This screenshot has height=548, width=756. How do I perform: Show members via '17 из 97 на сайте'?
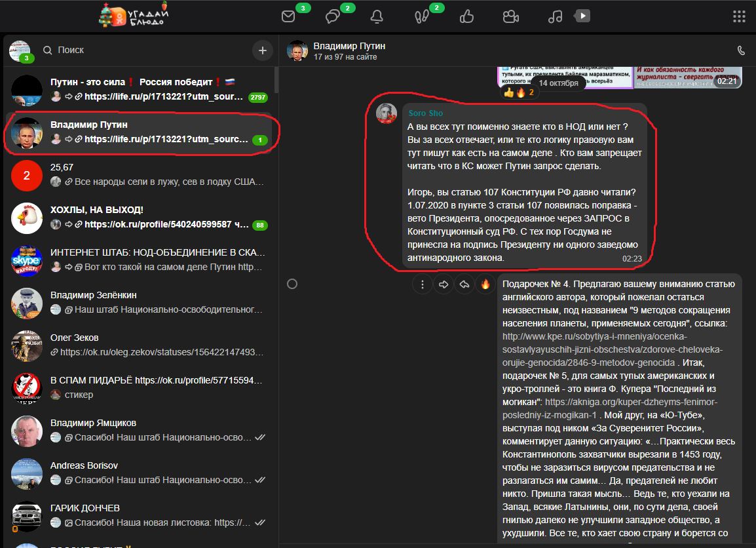(345, 57)
